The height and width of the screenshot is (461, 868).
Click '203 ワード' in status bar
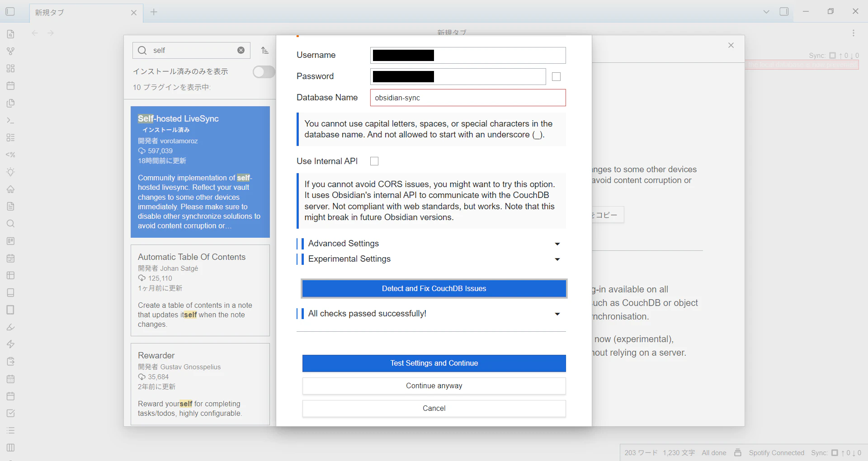pyautogui.click(x=641, y=453)
